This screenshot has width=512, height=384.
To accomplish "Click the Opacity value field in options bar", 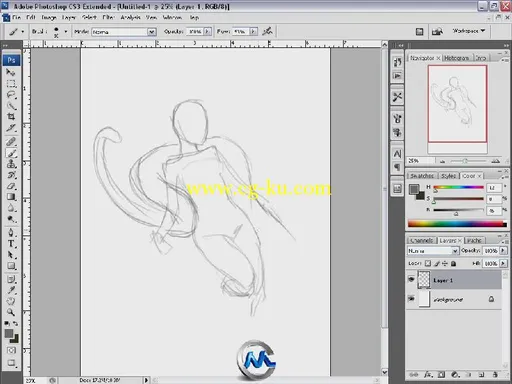I will point(195,31).
